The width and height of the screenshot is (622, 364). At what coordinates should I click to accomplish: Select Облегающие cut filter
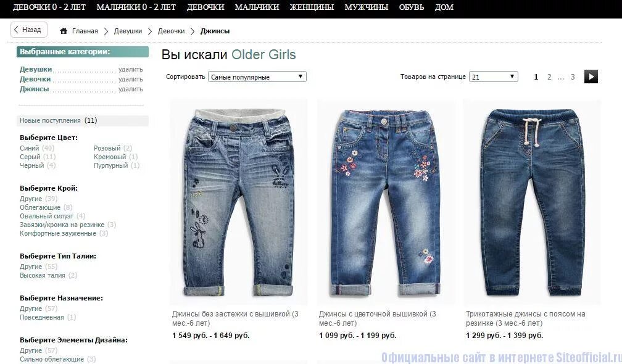40,207
